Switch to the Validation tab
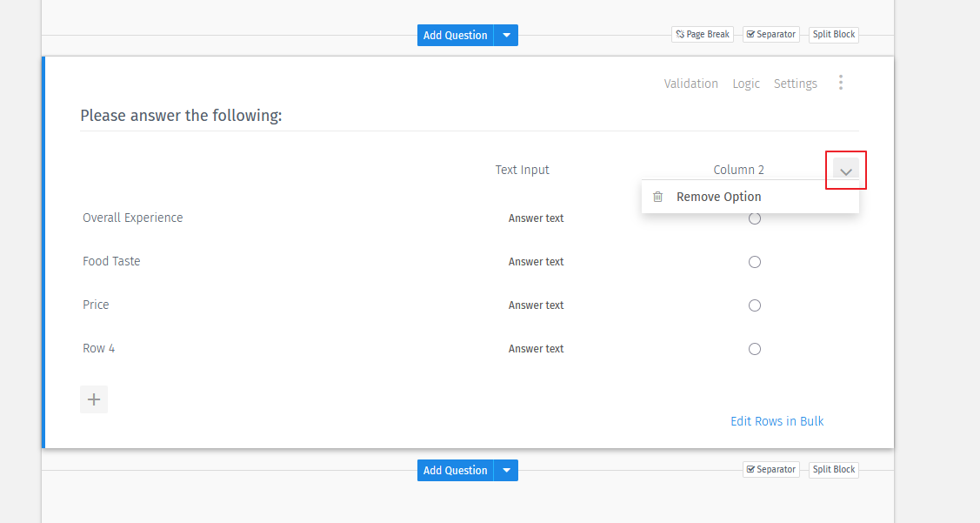The height and width of the screenshot is (523, 980). click(690, 83)
